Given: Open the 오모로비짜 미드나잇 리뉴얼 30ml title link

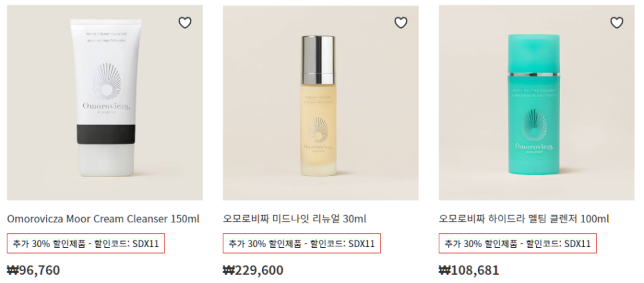Looking at the screenshot, I should click(295, 219).
